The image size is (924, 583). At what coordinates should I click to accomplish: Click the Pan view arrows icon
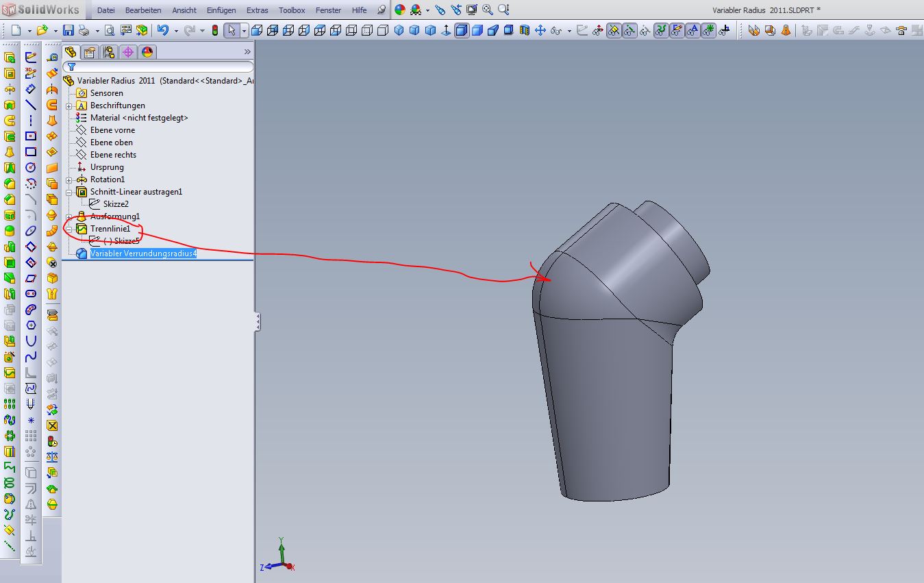click(x=540, y=30)
